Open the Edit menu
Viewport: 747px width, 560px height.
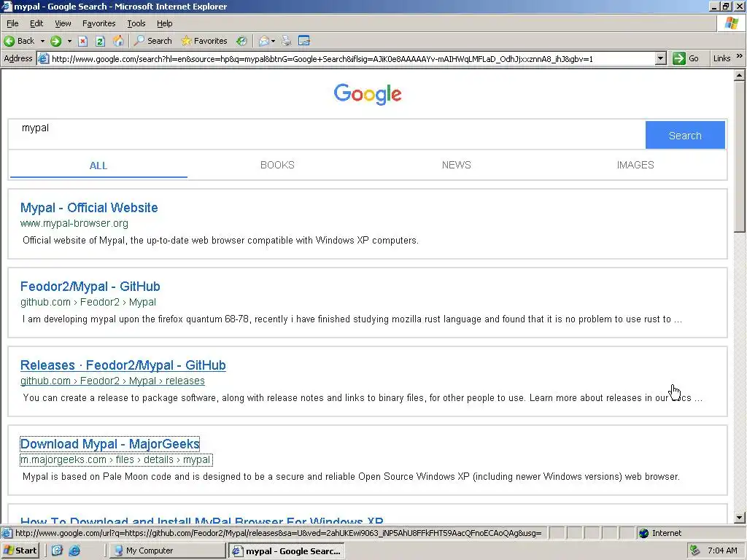pos(36,23)
